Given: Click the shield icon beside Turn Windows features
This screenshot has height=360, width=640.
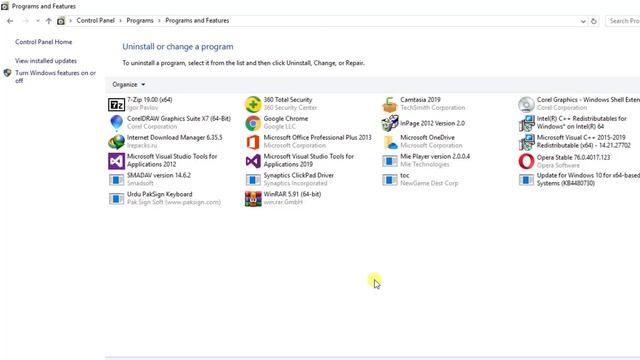Looking at the screenshot, I should click(x=7, y=73).
